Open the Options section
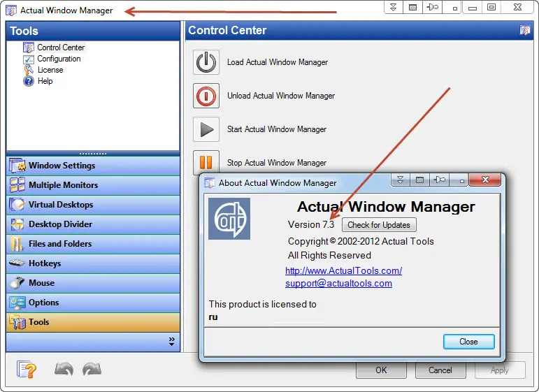Viewport: 539px width, 392px height. pos(93,303)
